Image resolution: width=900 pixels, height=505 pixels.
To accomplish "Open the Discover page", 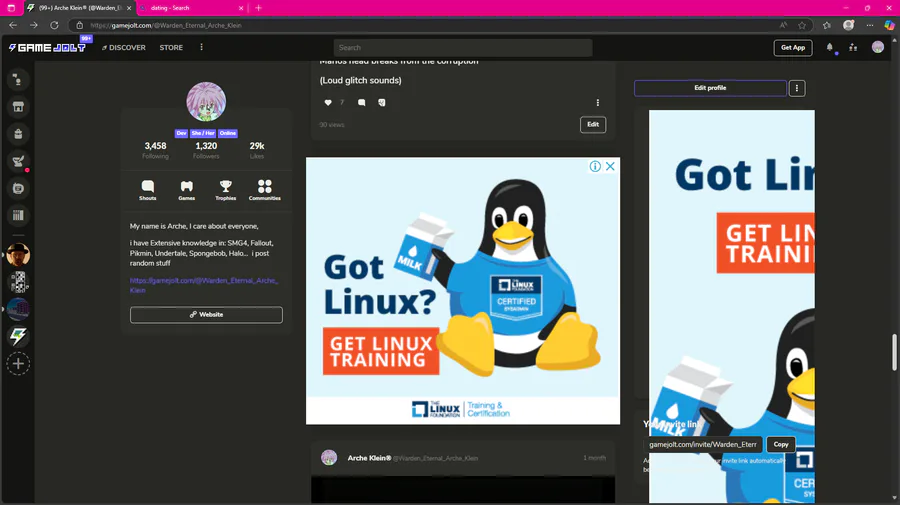I will (x=123, y=48).
